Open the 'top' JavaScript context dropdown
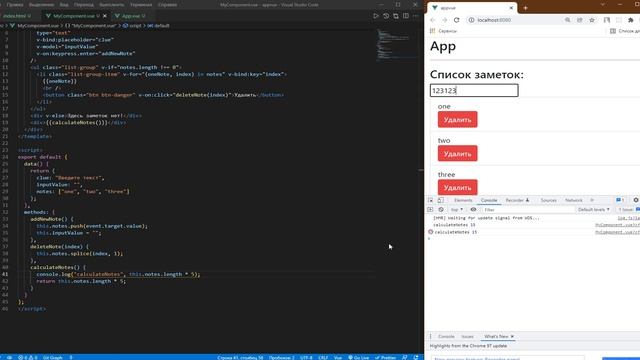The image size is (640, 360). [x=456, y=209]
